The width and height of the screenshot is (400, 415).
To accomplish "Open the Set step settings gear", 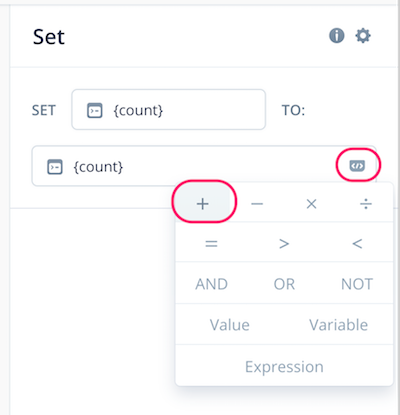I will pyautogui.click(x=363, y=36).
